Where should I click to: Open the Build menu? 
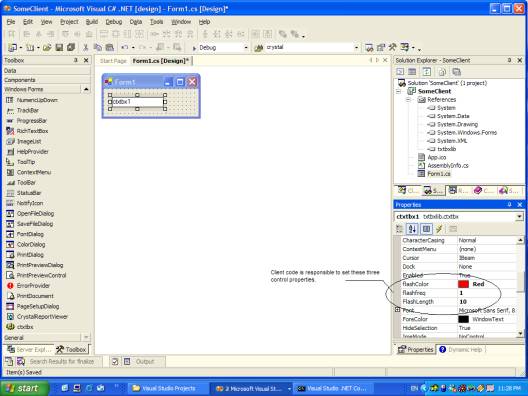pos(92,22)
